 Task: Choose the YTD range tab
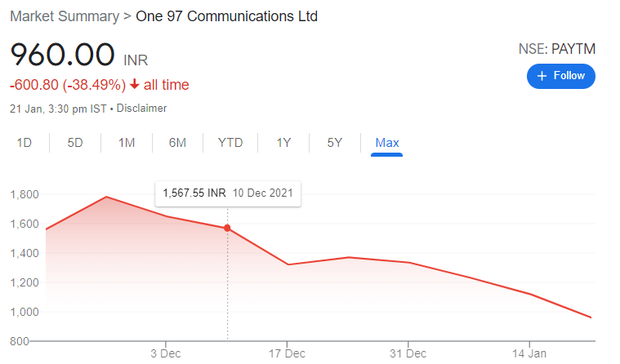click(230, 143)
